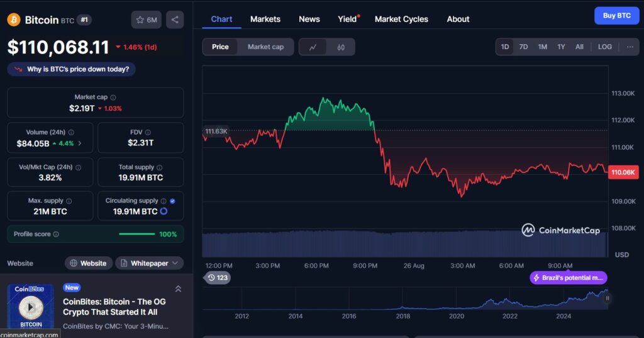
Task: Switch to the line chart icon
Action: [313, 47]
